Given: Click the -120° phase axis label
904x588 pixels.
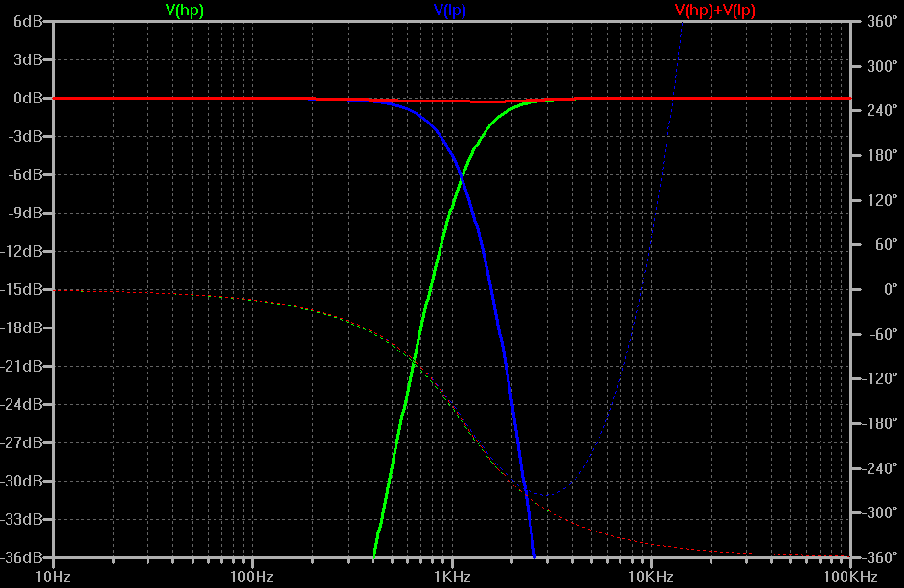Looking at the screenshot, I should pyautogui.click(x=880, y=378).
